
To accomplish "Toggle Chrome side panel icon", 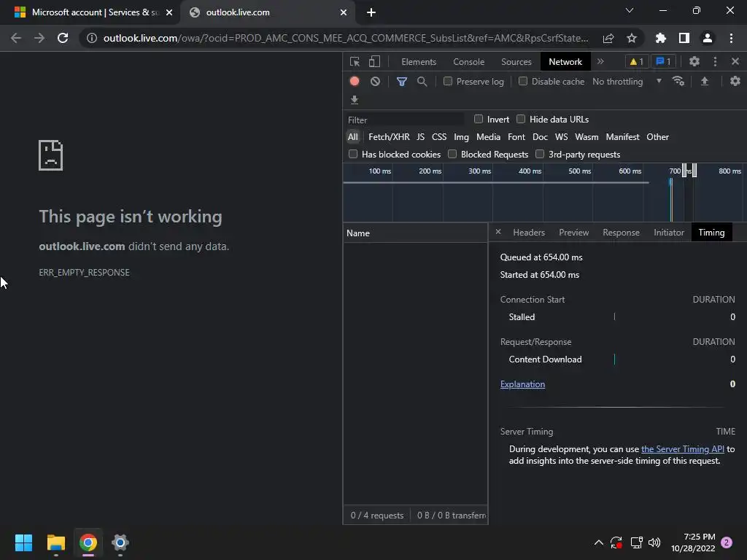I will click(684, 38).
